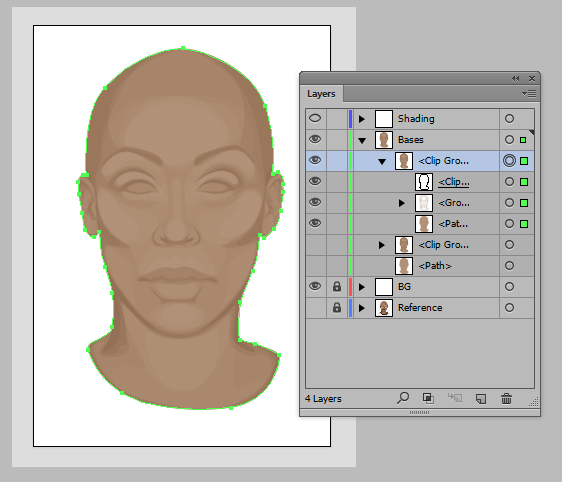
Task: Hide the Bases layer
Action: 315,139
